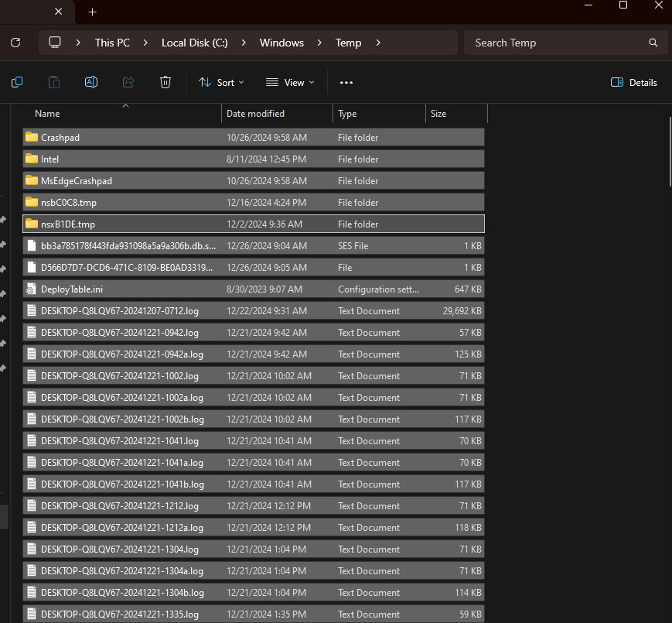Toggle the Details pane

pos(634,82)
